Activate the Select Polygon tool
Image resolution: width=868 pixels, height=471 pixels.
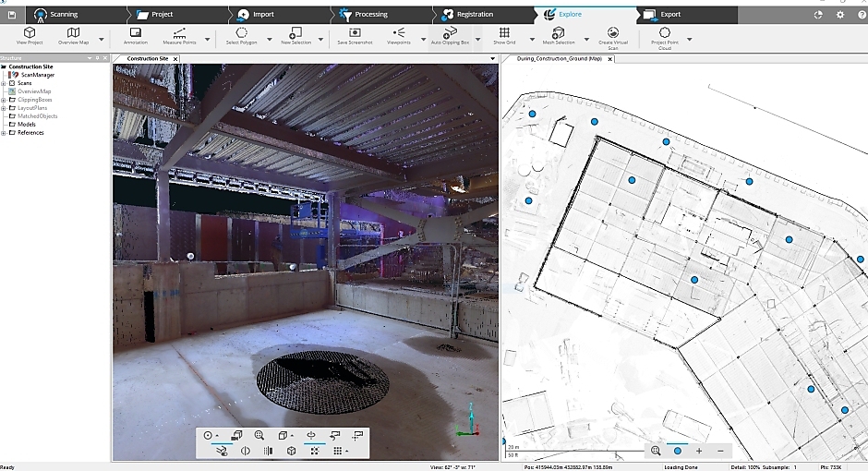[x=242, y=33]
